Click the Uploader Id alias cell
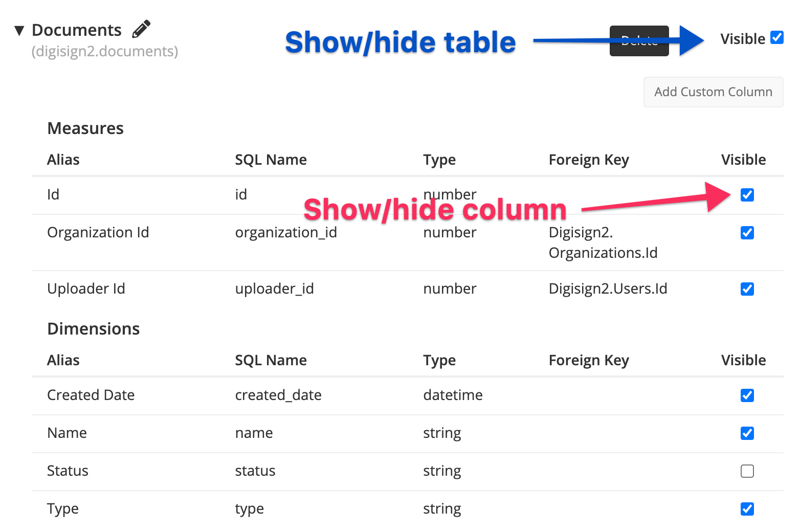This screenshot has height=532, width=800. tap(86, 289)
